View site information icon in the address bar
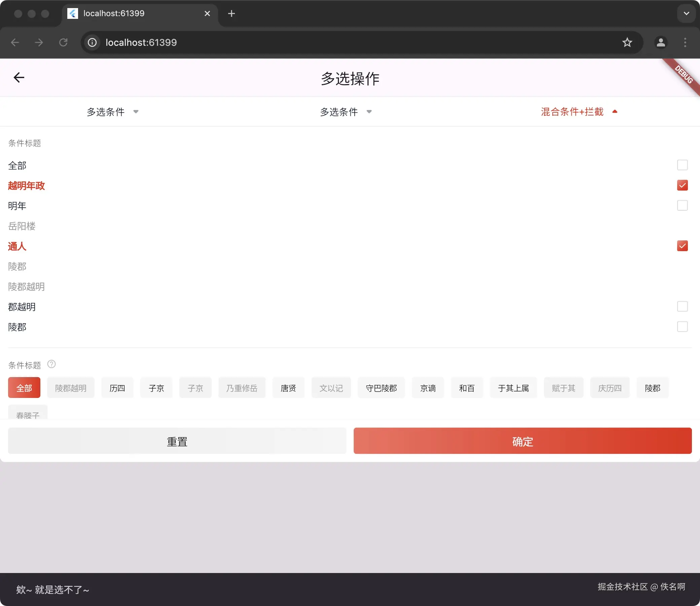Viewport: 700px width, 606px height. [92, 42]
